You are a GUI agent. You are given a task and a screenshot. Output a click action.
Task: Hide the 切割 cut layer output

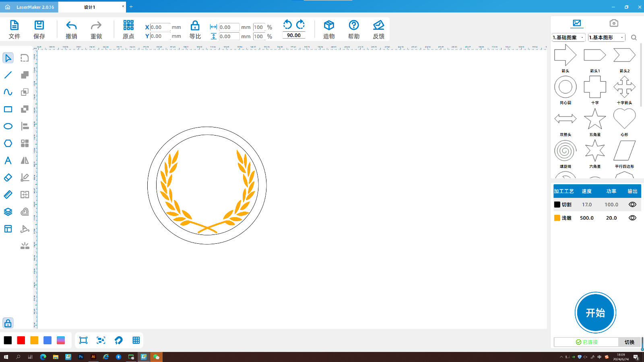[632, 204]
